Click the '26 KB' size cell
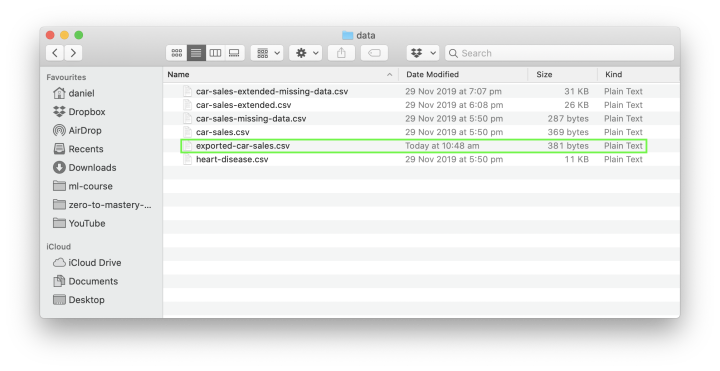 576,105
